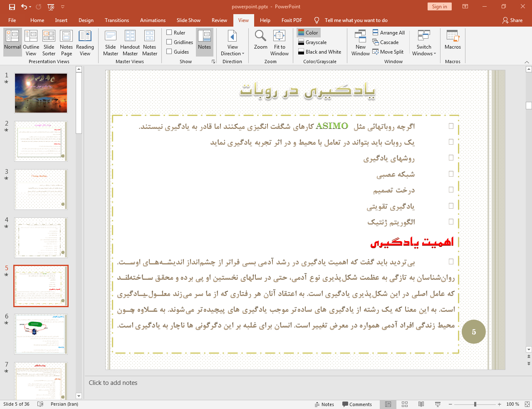This screenshot has width=532, height=409.
Task: Open Ribbon Display Options
Action: (x=465, y=7)
